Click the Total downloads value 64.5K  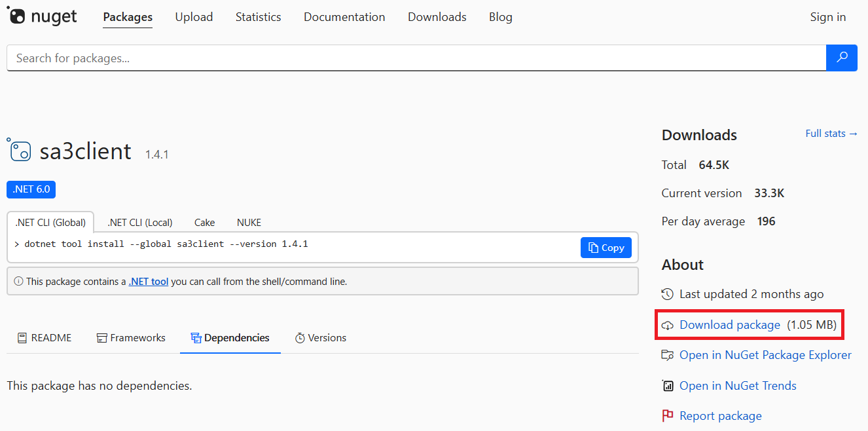(x=714, y=165)
